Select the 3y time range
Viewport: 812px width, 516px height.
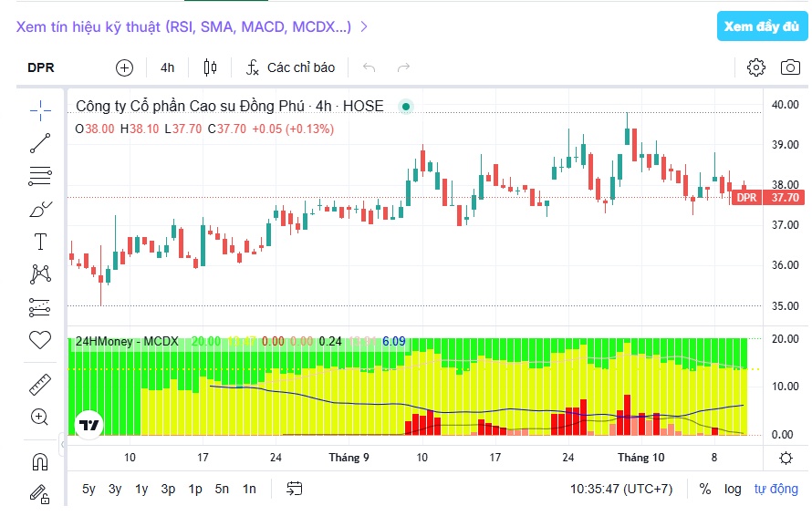click(x=115, y=489)
